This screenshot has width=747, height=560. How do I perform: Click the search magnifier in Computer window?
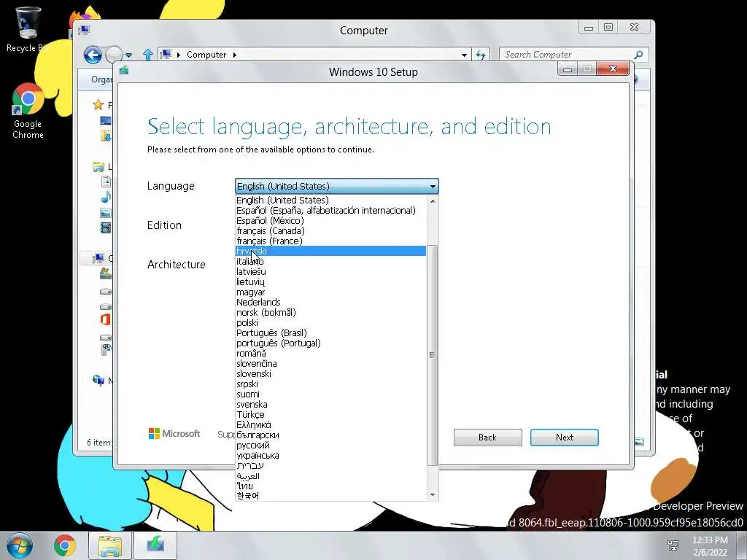coord(638,55)
